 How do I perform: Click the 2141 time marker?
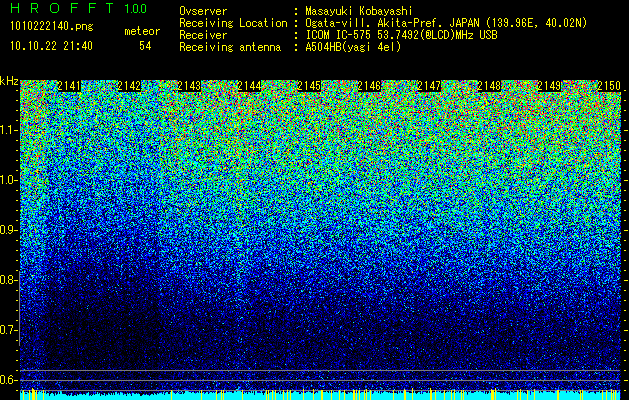(x=69, y=86)
